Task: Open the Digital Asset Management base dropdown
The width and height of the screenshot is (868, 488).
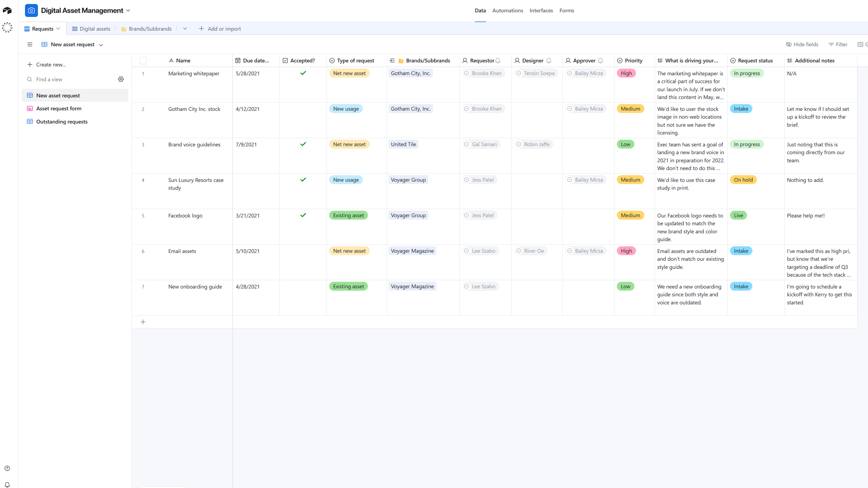Action: 129,10
